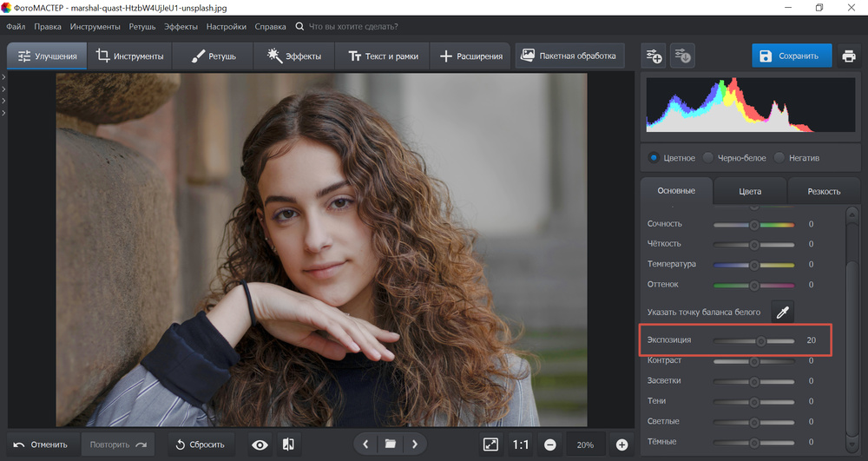Viewport: 868px width, 461px height.
Task: Open the file browser folder icon
Action: coord(391,445)
